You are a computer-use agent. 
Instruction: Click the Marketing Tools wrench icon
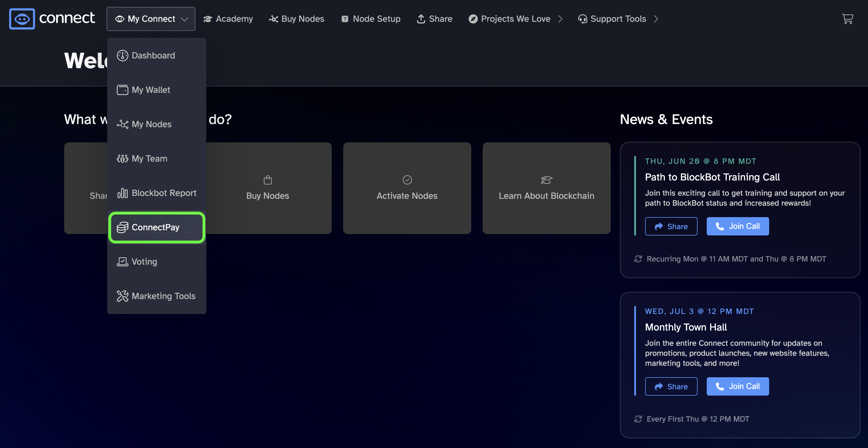coord(122,296)
